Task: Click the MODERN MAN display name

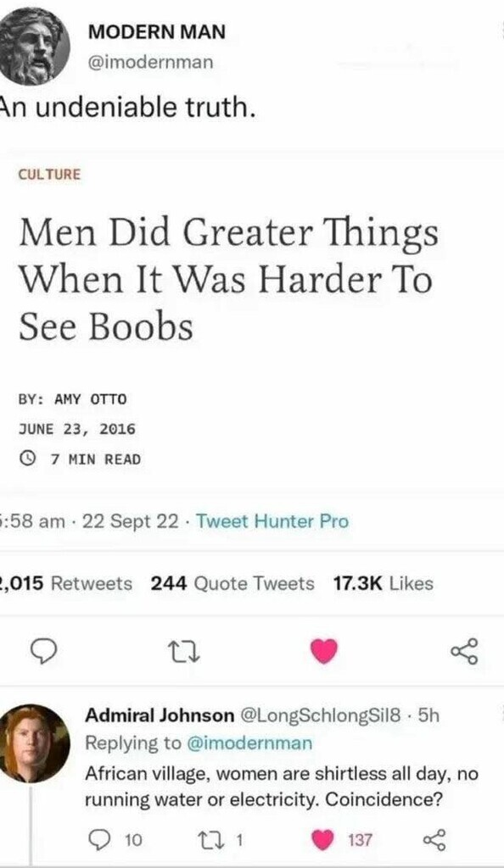Action: pyautogui.click(x=157, y=32)
